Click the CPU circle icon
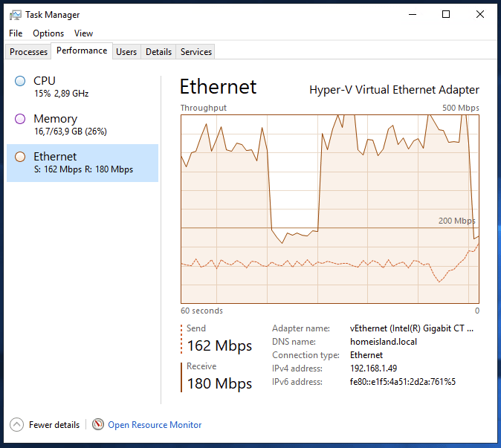 tap(20, 81)
